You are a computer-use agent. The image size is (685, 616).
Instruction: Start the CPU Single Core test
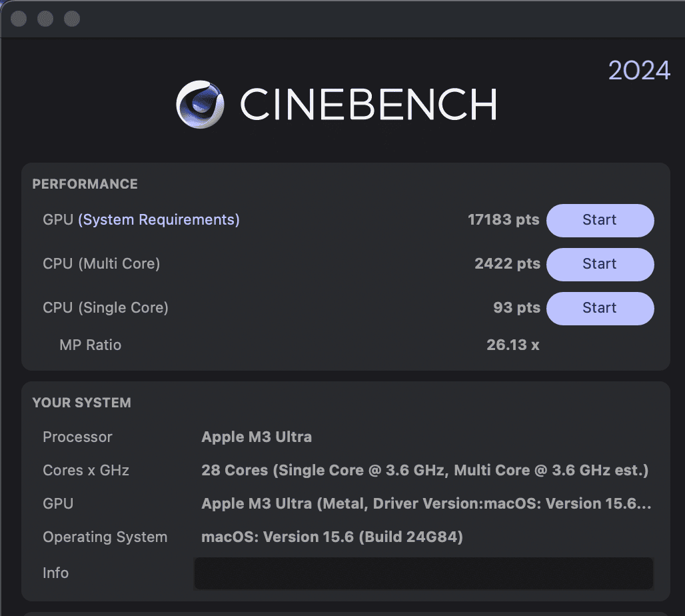click(600, 308)
